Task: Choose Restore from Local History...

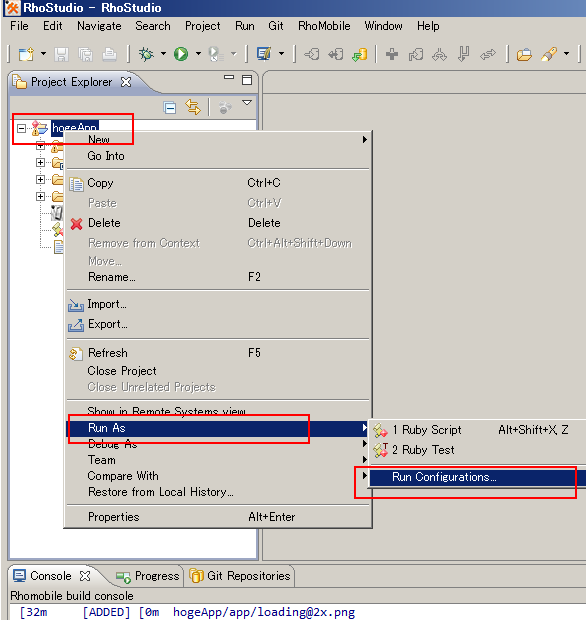Action: pyautogui.click(x=218, y=492)
